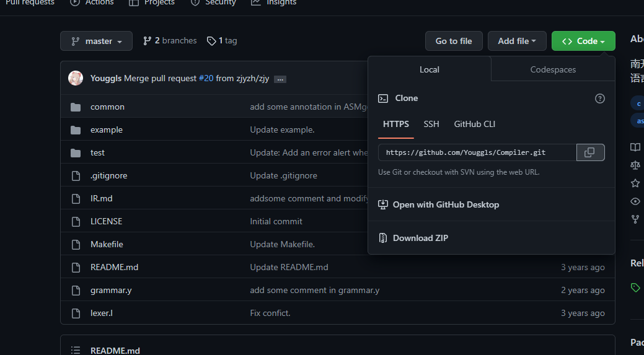Select the GitHub CLI clone option
Viewport: 644px width, 355px height.
pos(474,124)
